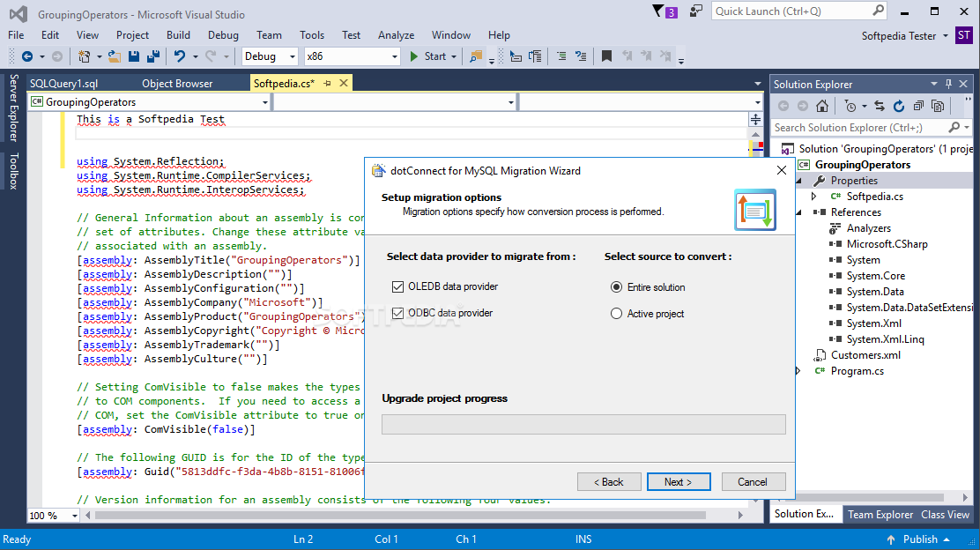Switch to the SQLQuery1.sql tab
This screenshot has height=550, width=980.
(63, 83)
